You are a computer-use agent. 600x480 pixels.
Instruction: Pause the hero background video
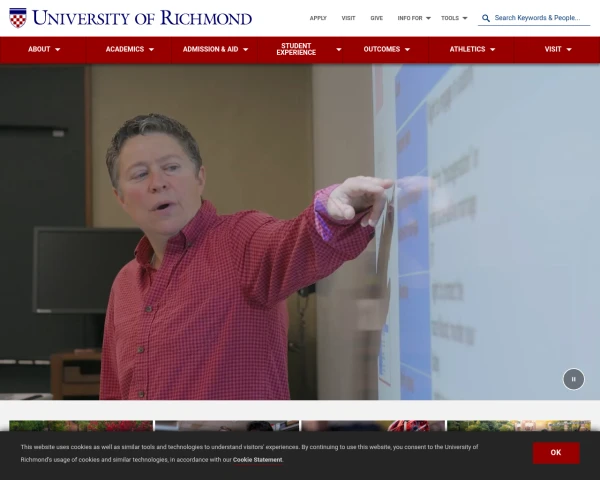pyautogui.click(x=573, y=378)
